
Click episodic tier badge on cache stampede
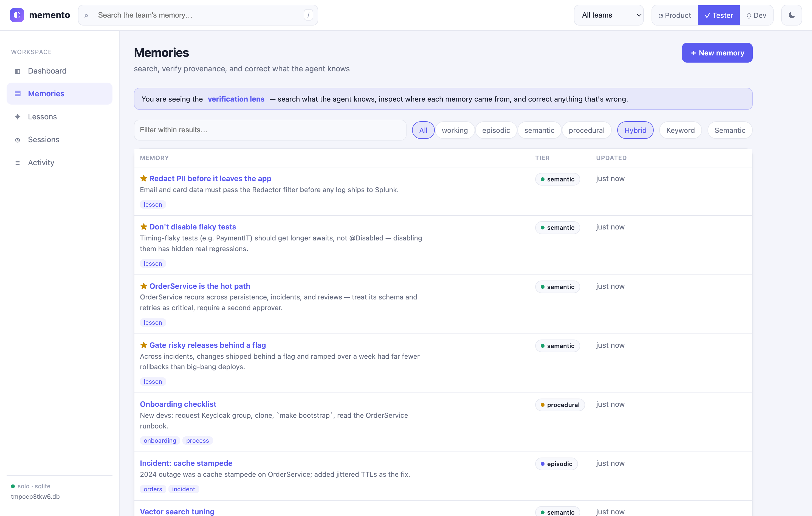(556, 464)
